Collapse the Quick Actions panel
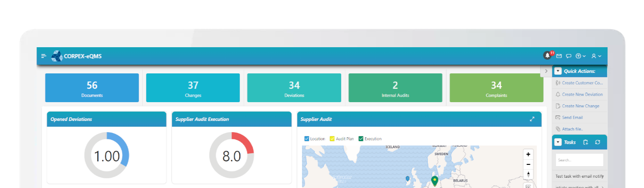Viewport: 644px width, 188px height. click(x=558, y=71)
